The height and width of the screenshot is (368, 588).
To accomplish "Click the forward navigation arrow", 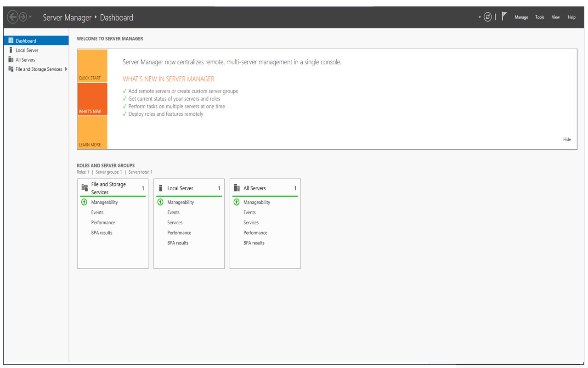I will (x=23, y=17).
